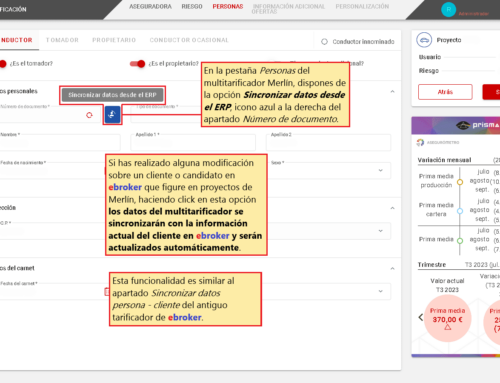Click the blue marker for Prima media cartera

pos(460,211)
